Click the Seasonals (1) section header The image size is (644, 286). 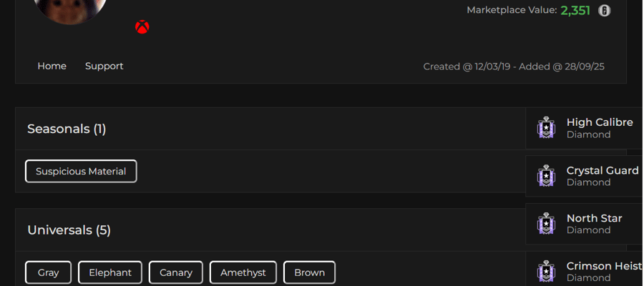67,129
